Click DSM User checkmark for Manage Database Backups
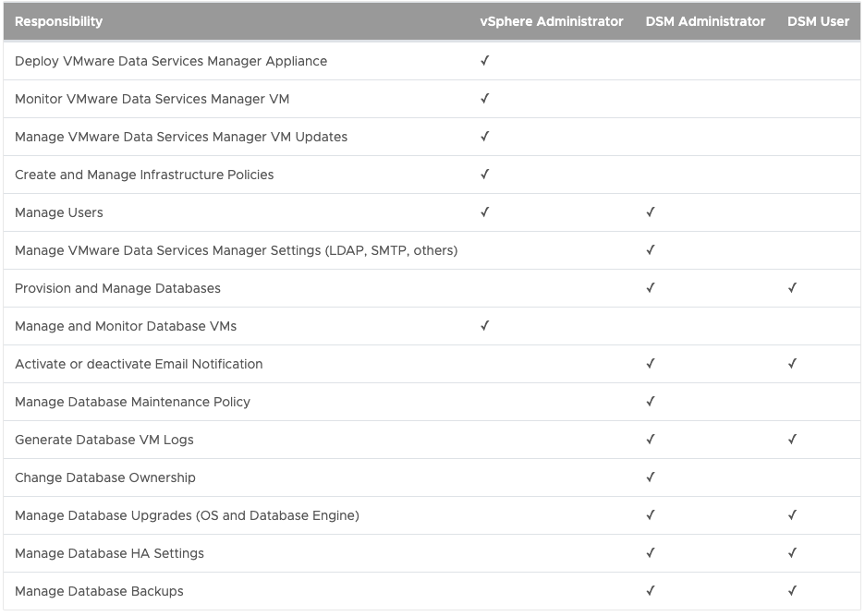The height and width of the screenshot is (616, 865). 792,591
